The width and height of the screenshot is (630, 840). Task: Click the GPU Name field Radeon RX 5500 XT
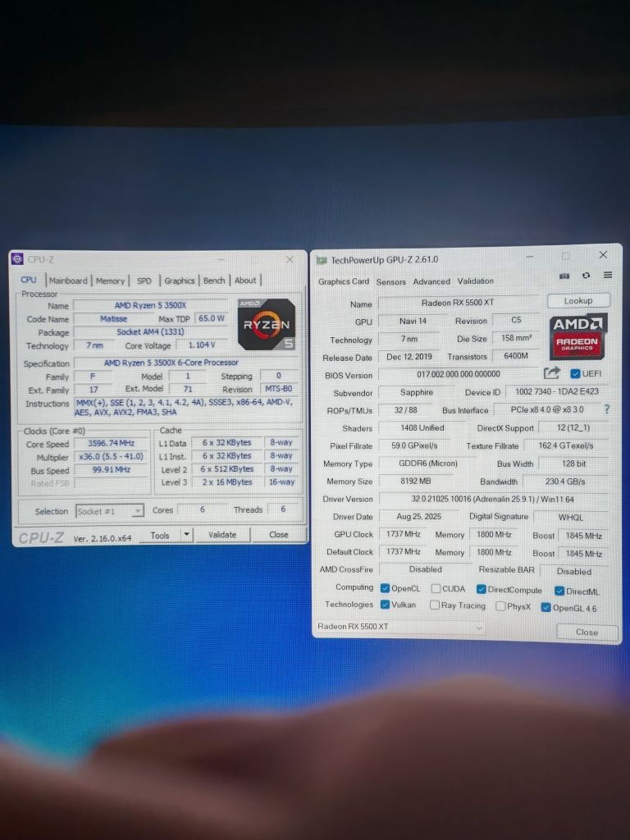tap(458, 303)
